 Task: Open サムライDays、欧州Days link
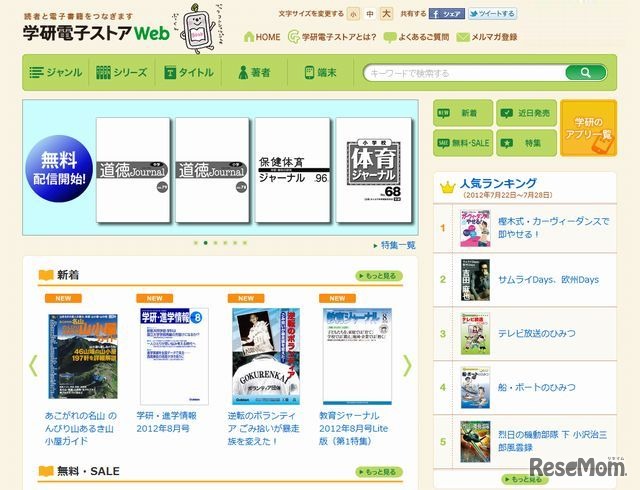[548, 280]
